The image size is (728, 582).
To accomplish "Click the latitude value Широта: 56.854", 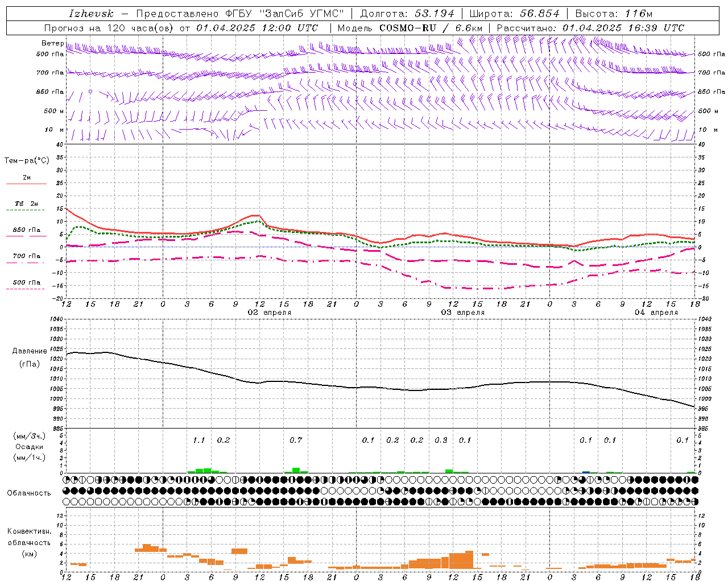I will click(x=514, y=14).
